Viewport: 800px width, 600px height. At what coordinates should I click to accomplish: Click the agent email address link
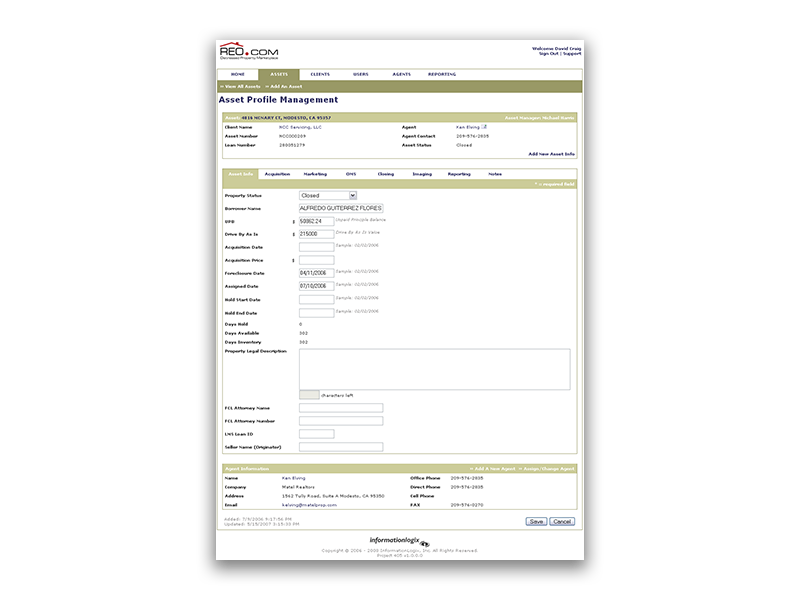pos(309,505)
